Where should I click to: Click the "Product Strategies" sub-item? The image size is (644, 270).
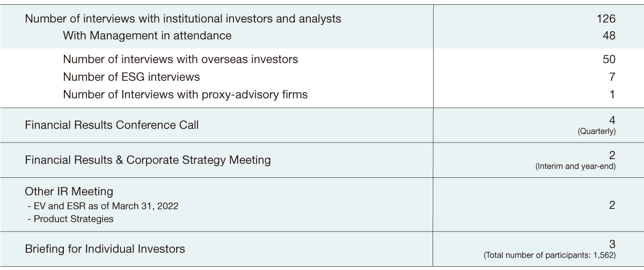tap(72, 219)
